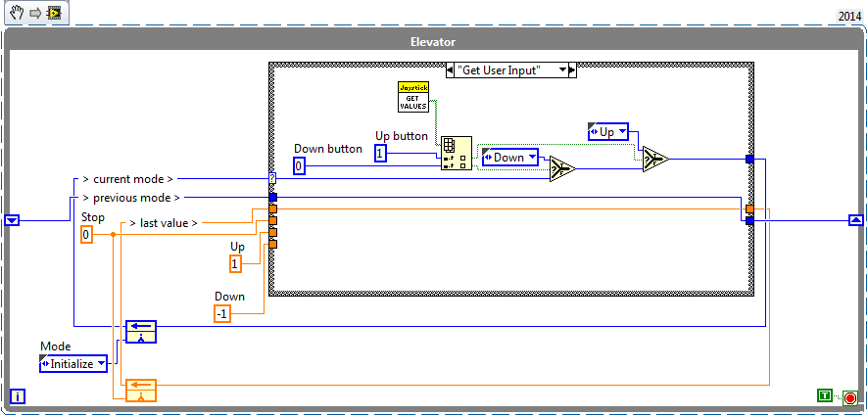Image resolution: width=868 pixels, height=416 pixels.
Task: Click the orange output tunnel on case right edge
Action: point(749,209)
